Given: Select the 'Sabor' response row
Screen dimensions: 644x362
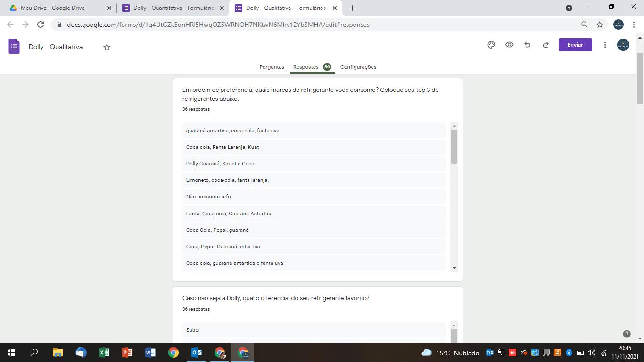Looking at the screenshot, I should (x=314, y=330).
